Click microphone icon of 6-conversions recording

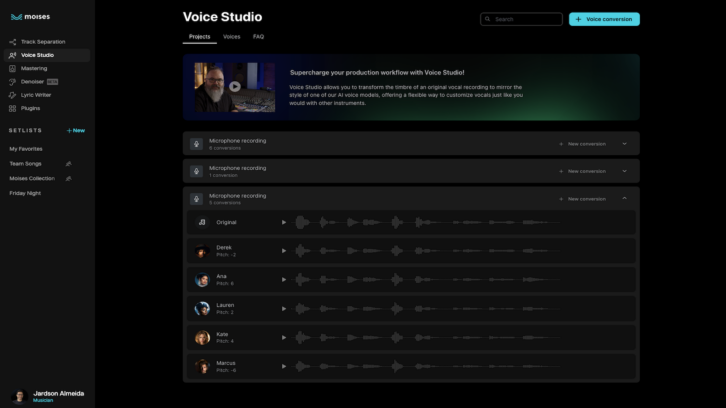(196, 144)
